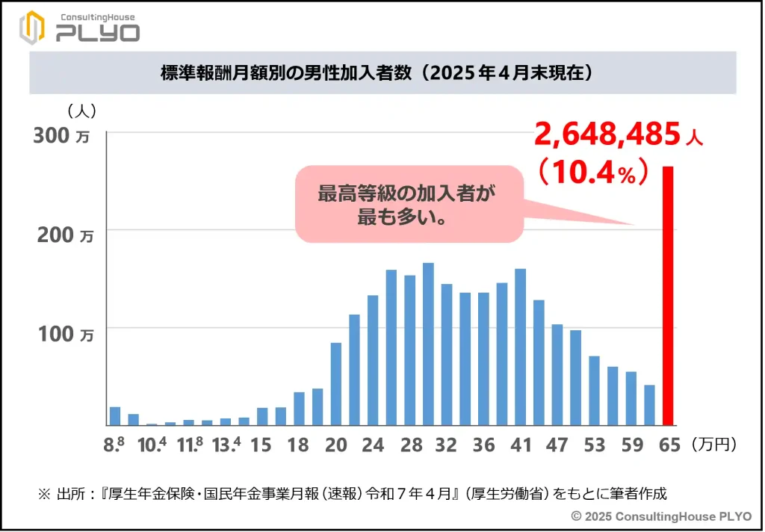Select the tall red bar at 65万円
The image size is (765, 532).
(668, 296)
